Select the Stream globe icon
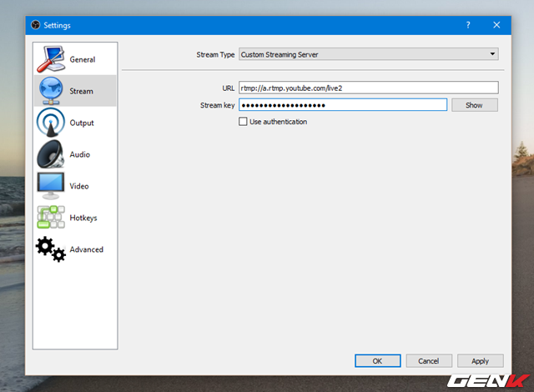The width and height of the screenshot is (534, 392). (51, 91)
